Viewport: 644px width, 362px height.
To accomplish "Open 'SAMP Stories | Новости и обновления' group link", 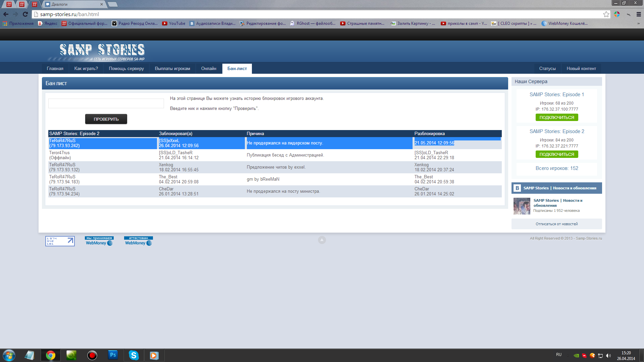I will pos(558,203).
